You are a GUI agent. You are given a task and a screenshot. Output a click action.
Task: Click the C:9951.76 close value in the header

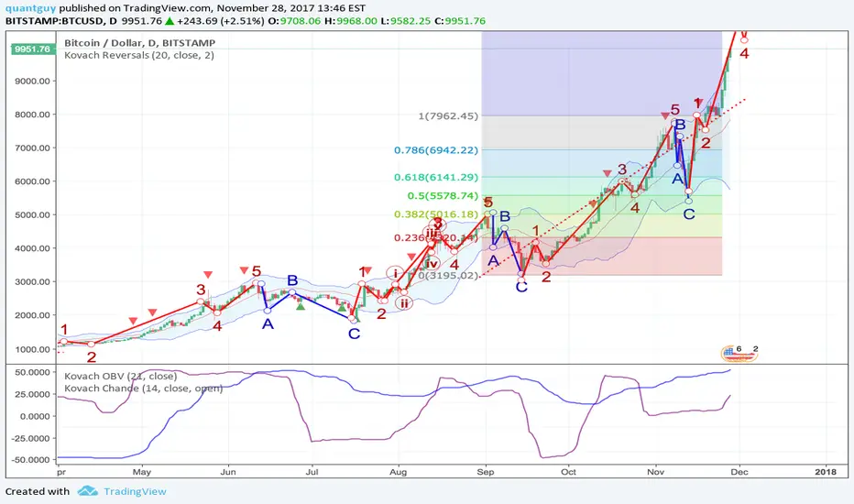[x=460, y=21]
